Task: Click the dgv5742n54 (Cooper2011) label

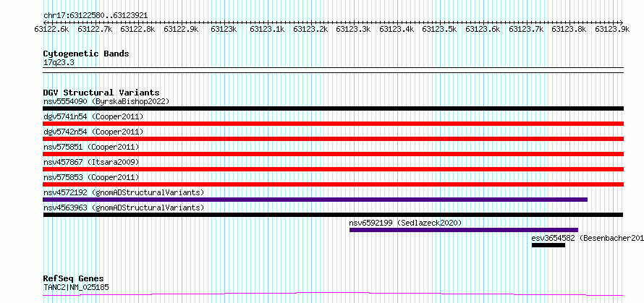Action: [93, 132]
